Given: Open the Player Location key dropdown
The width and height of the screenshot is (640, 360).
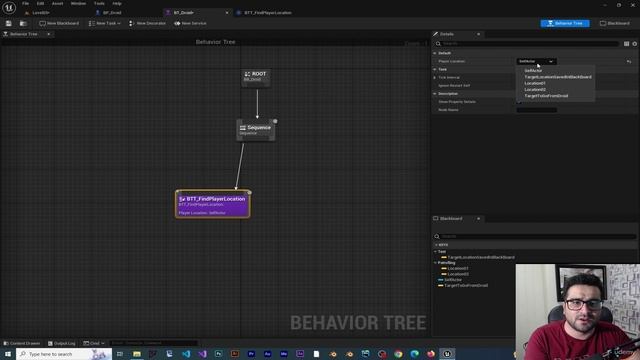Looking at the screenshot, I should [x=536, y=61].
